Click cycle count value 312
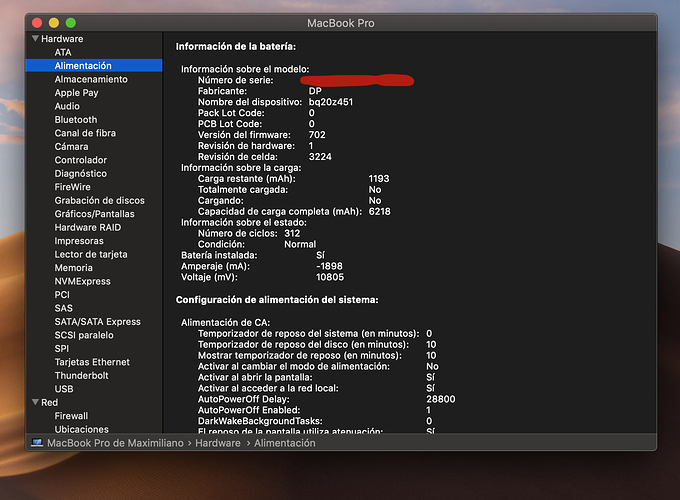Image resolution: width=680 pixels, height=500 pixels. click(x=292, y=233)
